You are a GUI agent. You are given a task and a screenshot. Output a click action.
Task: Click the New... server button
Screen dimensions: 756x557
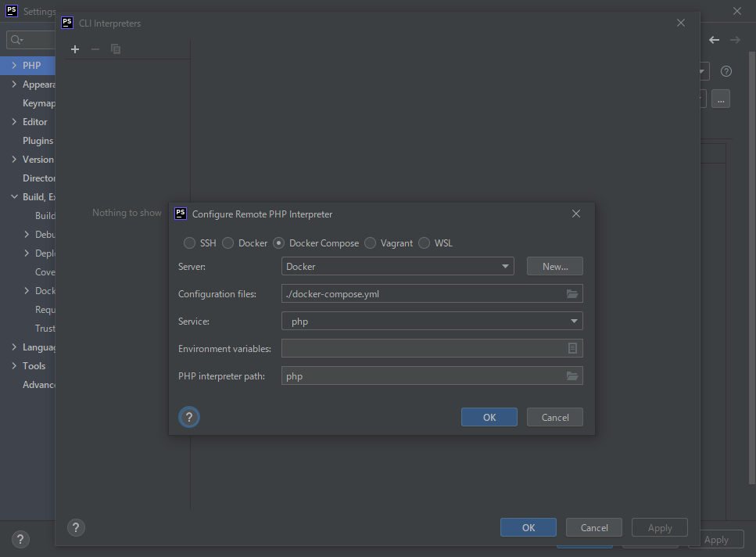pyautogui.click(x=554, y=267)
